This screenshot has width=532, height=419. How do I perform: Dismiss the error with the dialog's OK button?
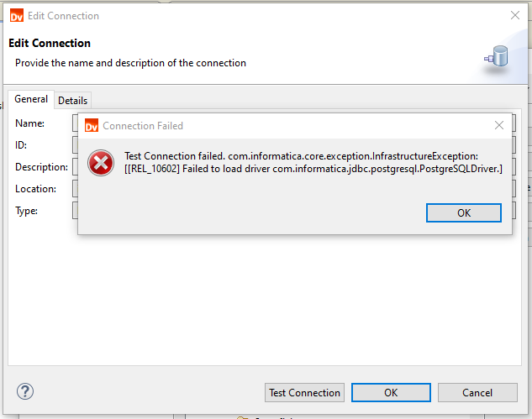(x=463, y=213)
